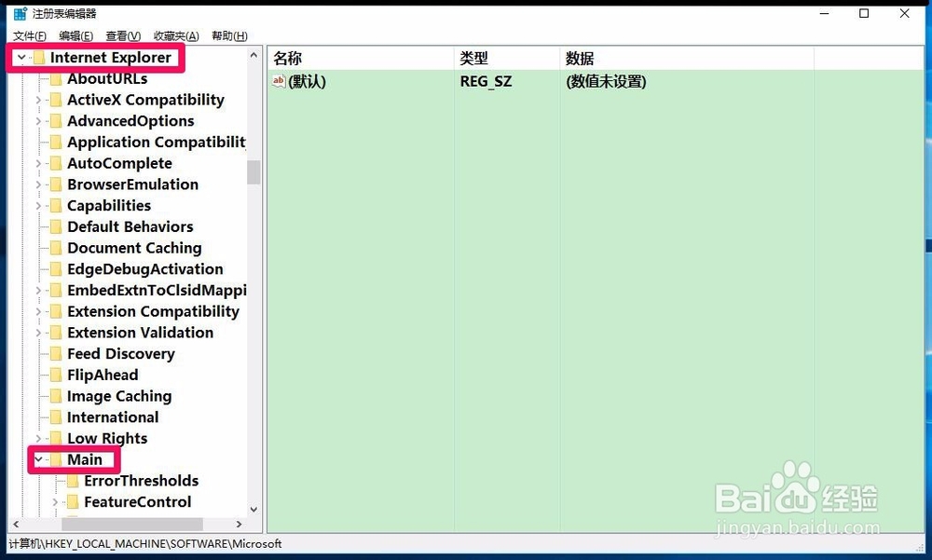Expand the Low Rights key

click(38, 438)
